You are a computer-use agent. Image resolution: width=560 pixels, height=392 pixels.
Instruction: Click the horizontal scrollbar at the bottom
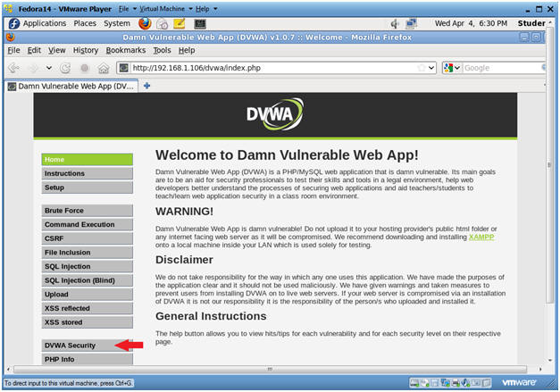[x=270, y=369]
